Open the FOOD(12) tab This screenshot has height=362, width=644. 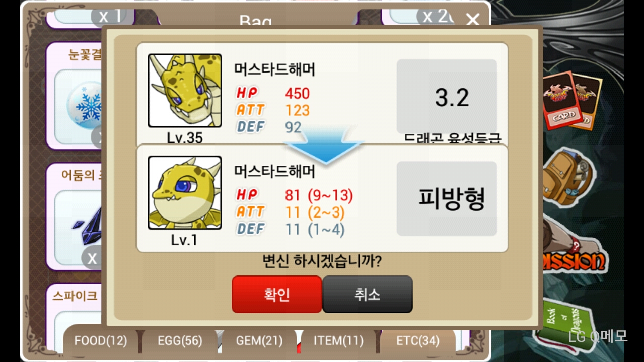(x=101, y=341)
